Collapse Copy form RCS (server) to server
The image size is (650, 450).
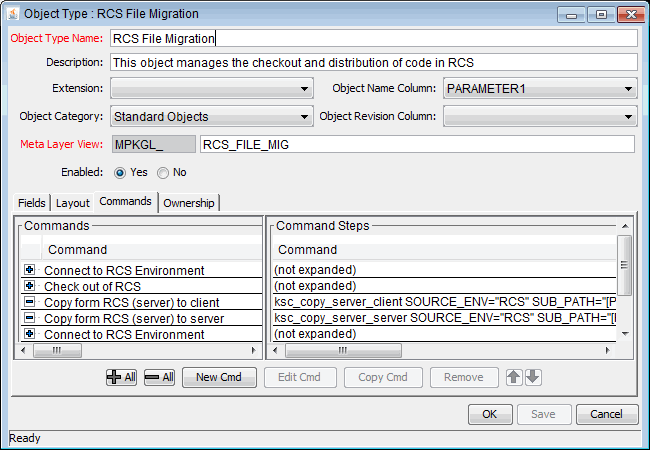(x=29, y=319)
